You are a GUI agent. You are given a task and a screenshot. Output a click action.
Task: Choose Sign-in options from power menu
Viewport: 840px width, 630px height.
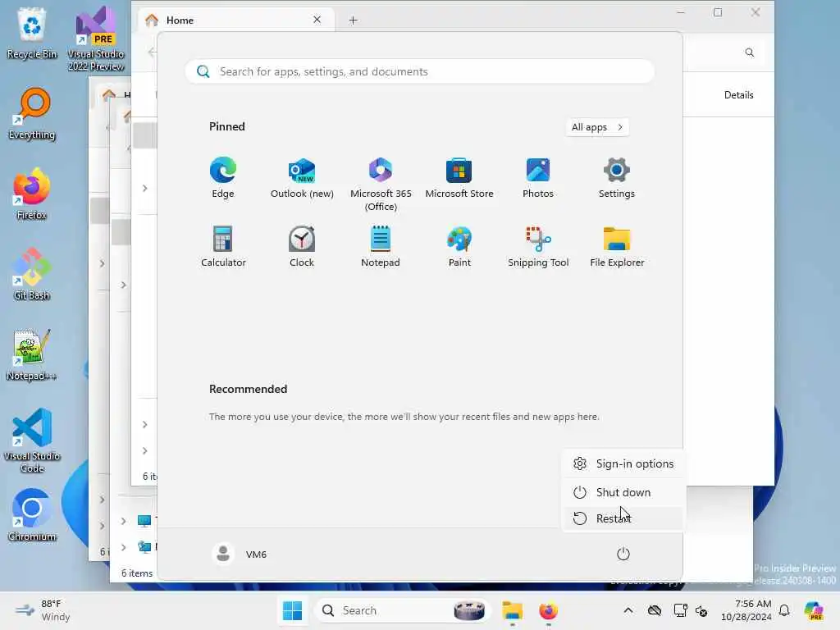tap(623, 464)
